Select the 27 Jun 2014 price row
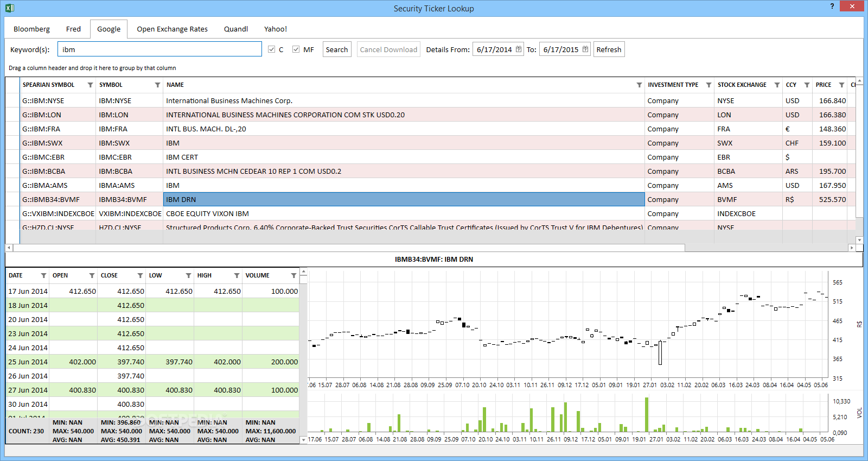 [152, 390]
